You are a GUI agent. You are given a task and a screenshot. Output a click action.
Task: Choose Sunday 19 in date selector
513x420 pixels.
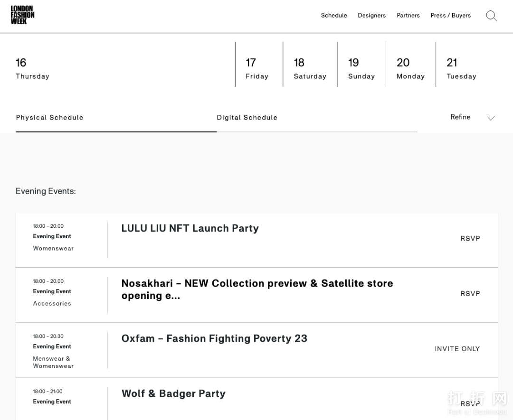click(361, 69)
